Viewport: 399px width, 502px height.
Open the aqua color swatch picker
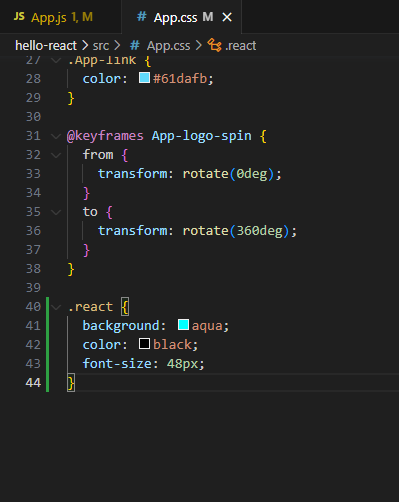pyautogui.click(x=183, y=325)
